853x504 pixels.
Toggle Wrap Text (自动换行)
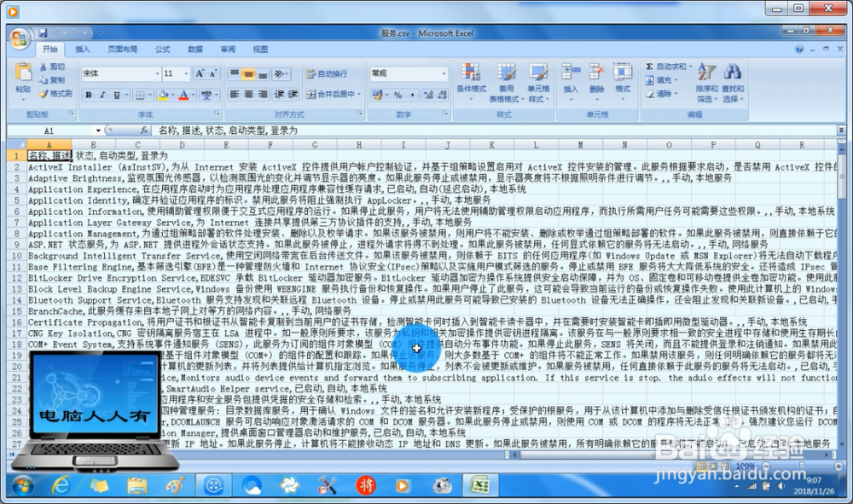[x=327, y=74]
